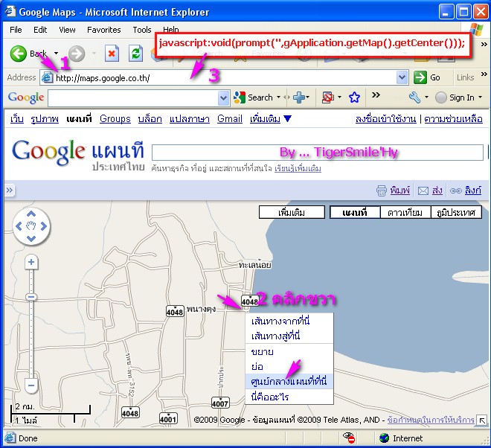The width and height of the screenshot is (491, 448).
Task: Click the zoom slider track below the handle
Action: (31, 339)
